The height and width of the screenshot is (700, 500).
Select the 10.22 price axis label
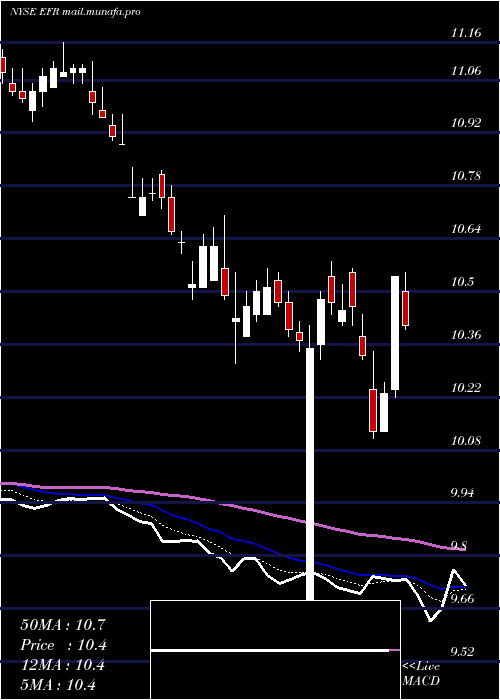click(466, 388)
